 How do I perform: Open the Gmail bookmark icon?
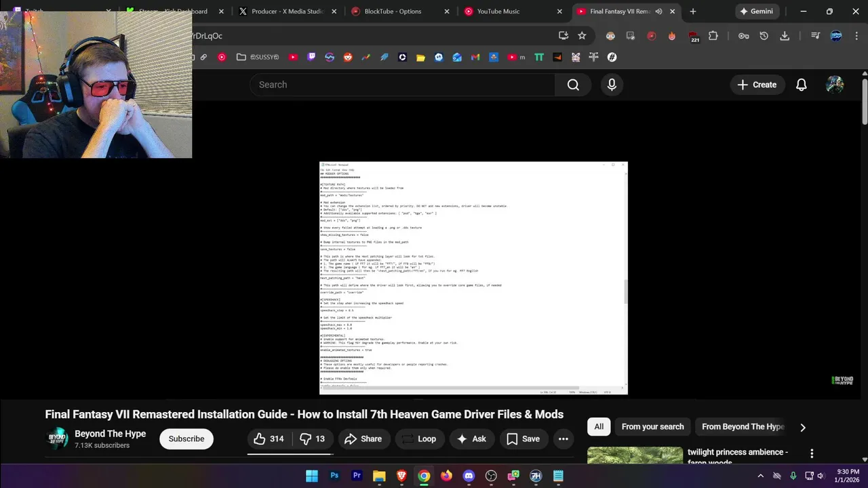tap(475, 57)
